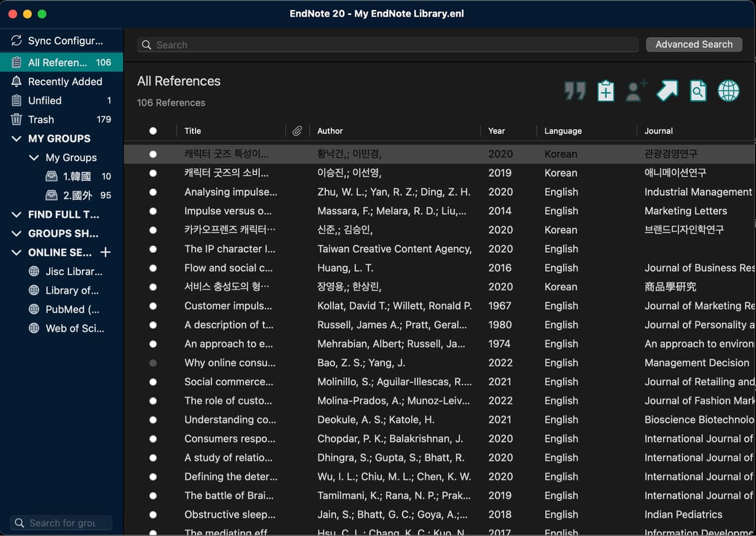756x536 pixels.
Task: Sort by the Year column header
Action: pos(497,131)
